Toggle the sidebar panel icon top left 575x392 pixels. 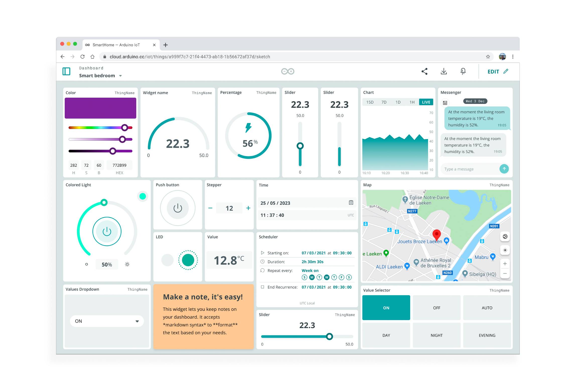66,72
